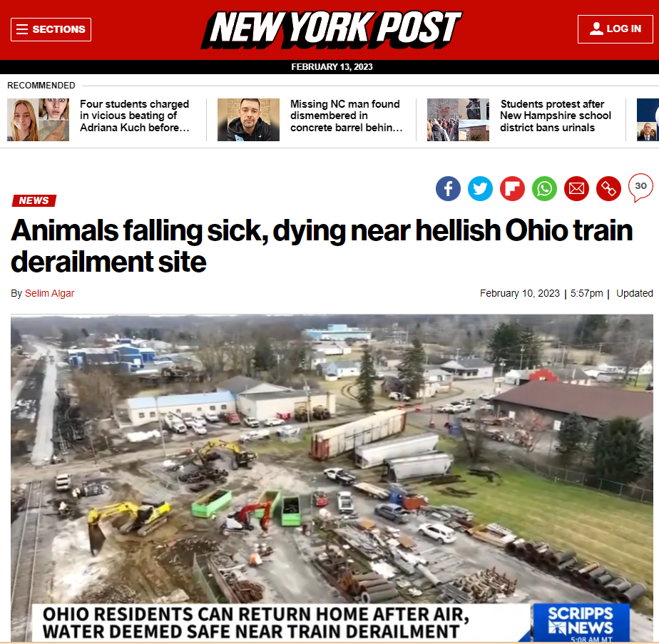
Task: Open Missing NC man found dismembered story
Action: pos(347,116)
